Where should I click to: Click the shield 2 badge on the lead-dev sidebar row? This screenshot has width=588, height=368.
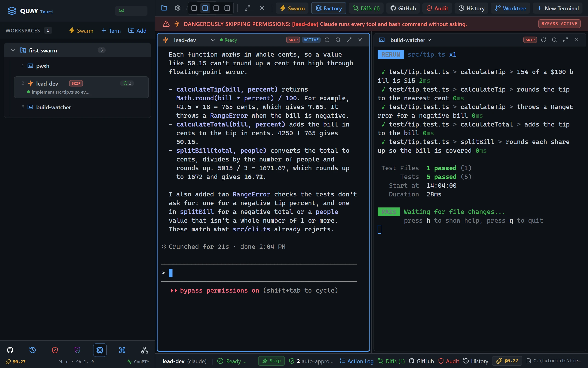tap(127, 83)
